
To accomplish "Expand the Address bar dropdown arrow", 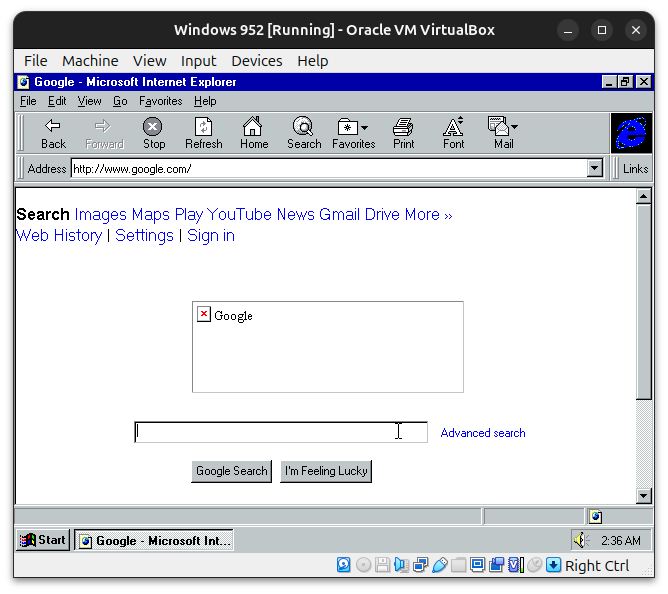I will pyautogui.click(x=595, y=168).
